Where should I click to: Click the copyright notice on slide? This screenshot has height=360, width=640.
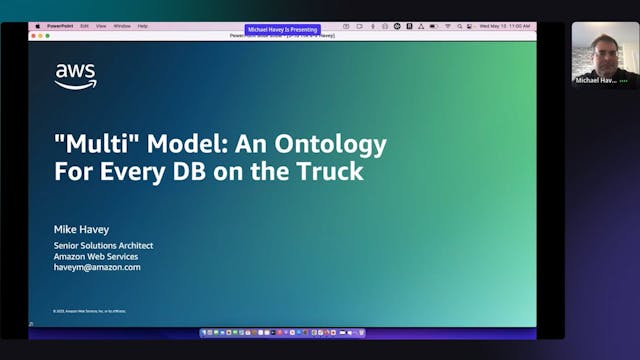coord(89,311)
